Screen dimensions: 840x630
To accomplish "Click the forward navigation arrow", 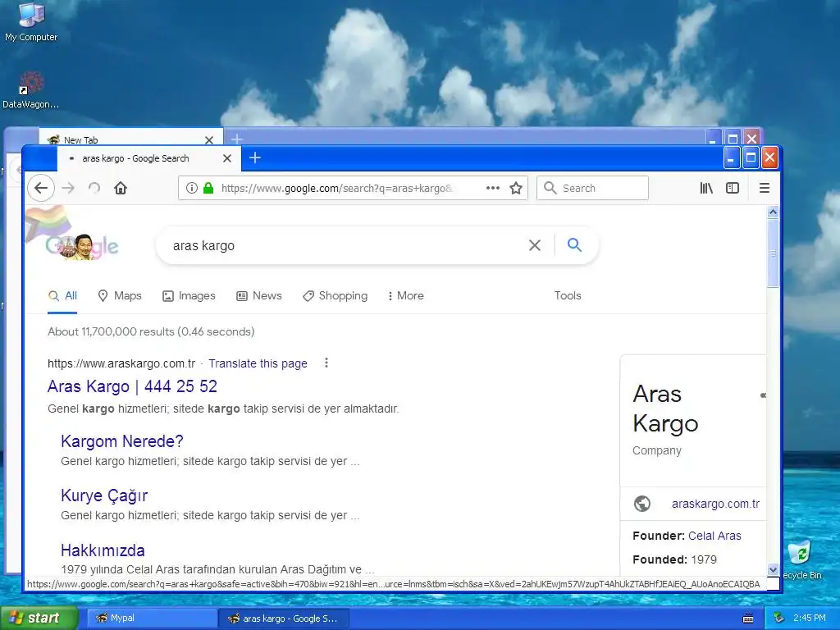I will pyautogui.click(x=68, y=188).
